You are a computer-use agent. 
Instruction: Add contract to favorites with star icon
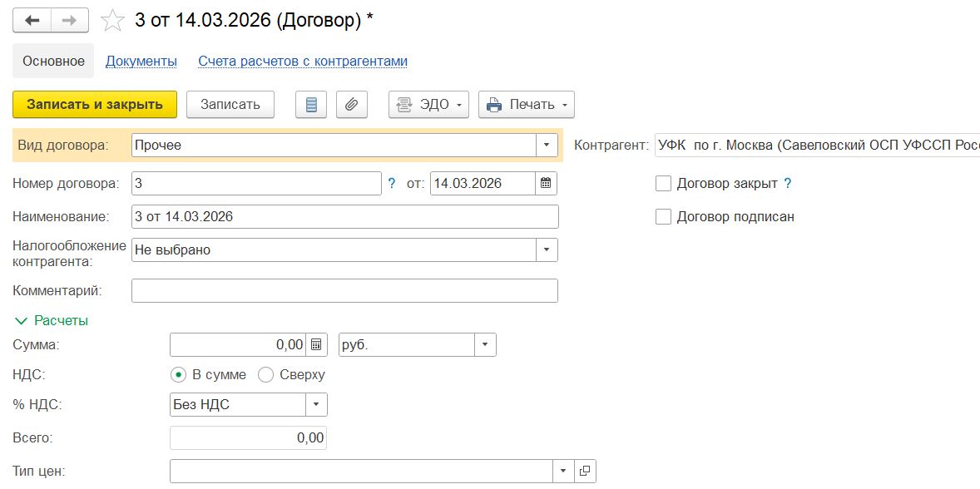pos(112,21)
